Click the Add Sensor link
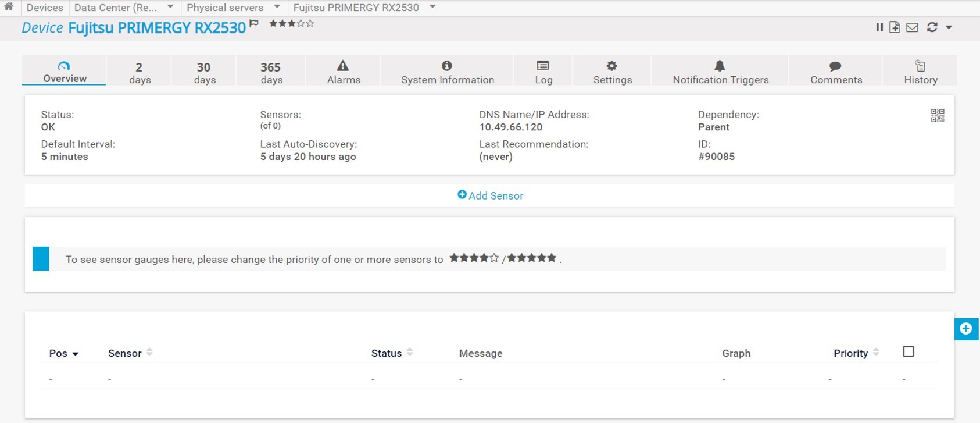 (490, 195)
